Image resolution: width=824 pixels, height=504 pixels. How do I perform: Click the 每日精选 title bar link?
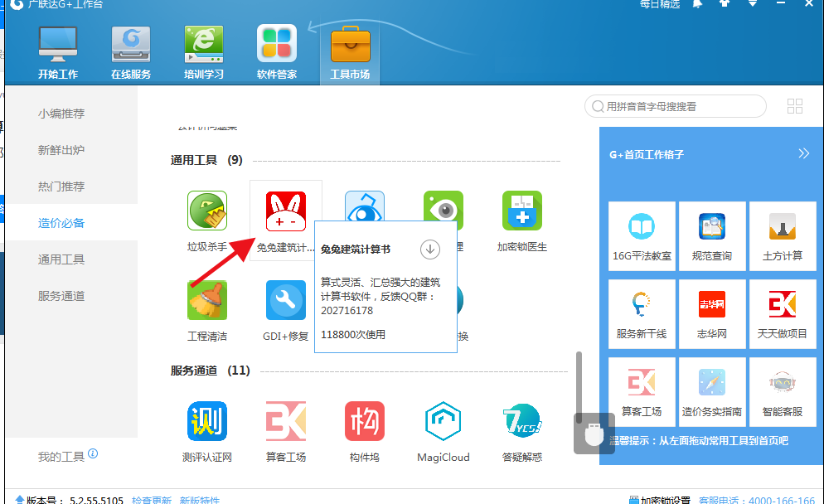pos(660,4)
